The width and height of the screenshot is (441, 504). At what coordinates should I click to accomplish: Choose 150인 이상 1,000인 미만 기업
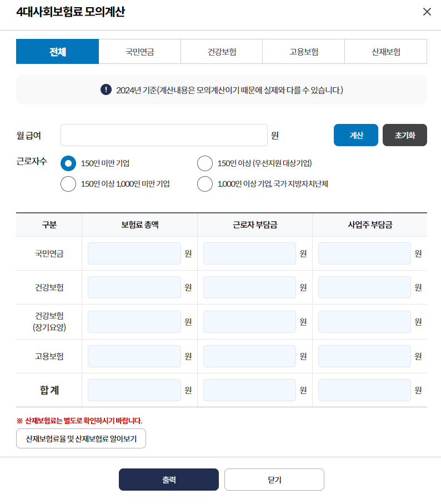pyautogui.click(x=68, y=184)
